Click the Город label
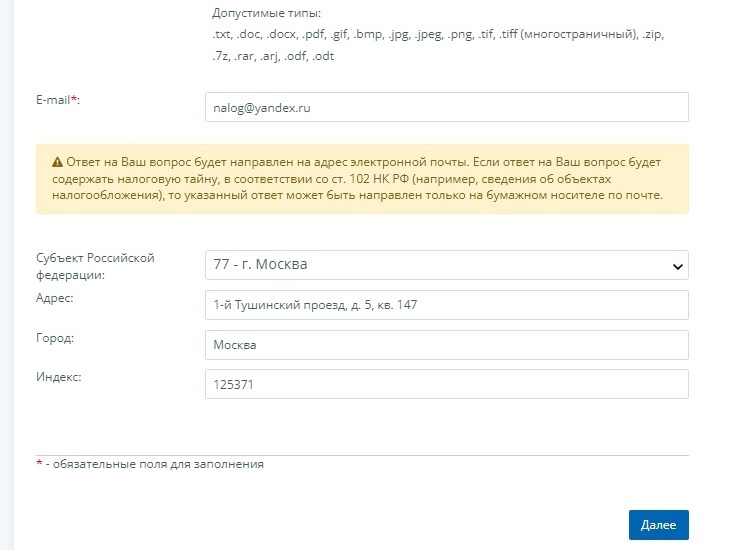This screenshot has width=733, height=550. [x=55, y=337]
